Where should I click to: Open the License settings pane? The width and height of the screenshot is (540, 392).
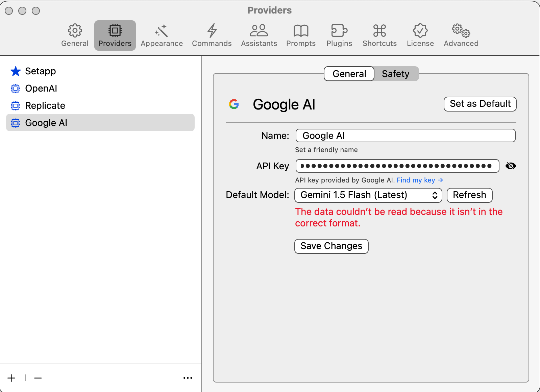420,35
